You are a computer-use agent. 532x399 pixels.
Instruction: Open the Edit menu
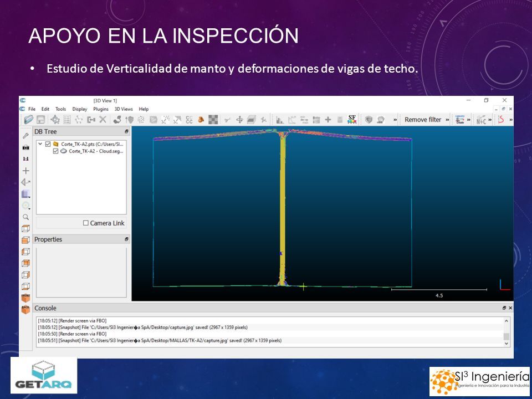click(45, 109)
